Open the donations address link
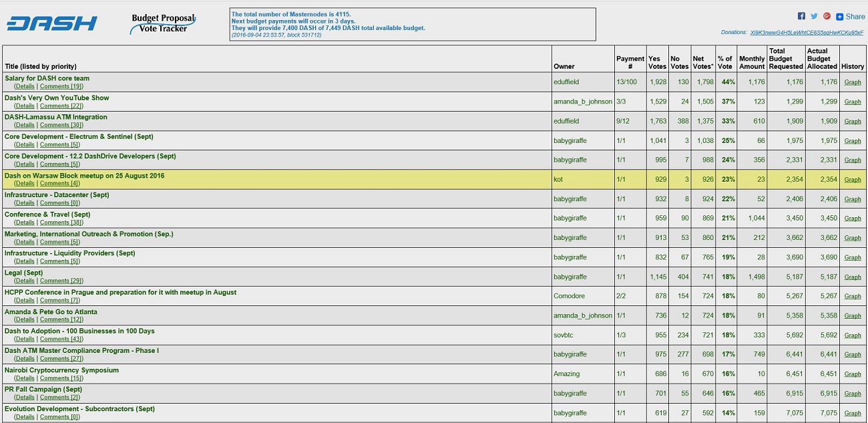The width and height of the screenshot is (868, 423). tap(807, 32)
